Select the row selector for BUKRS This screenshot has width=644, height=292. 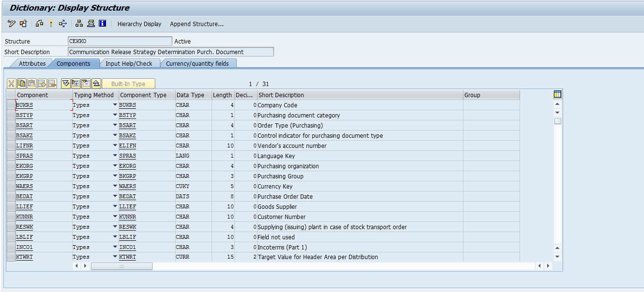(11, 105)
